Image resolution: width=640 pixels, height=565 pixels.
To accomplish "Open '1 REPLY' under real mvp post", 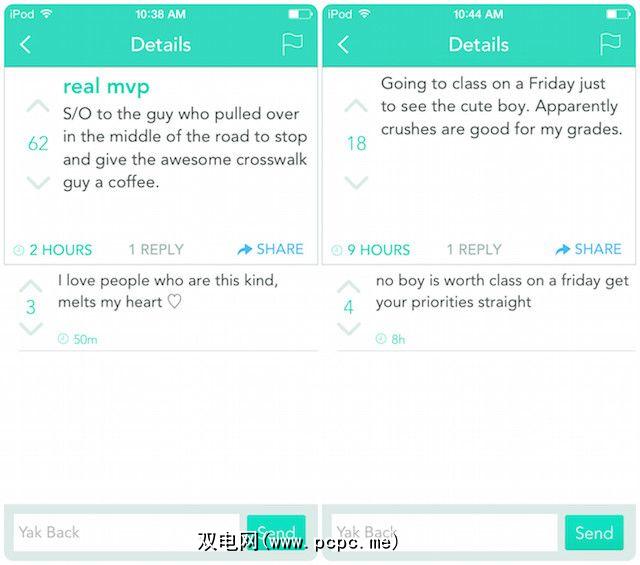I will (156, 250).
